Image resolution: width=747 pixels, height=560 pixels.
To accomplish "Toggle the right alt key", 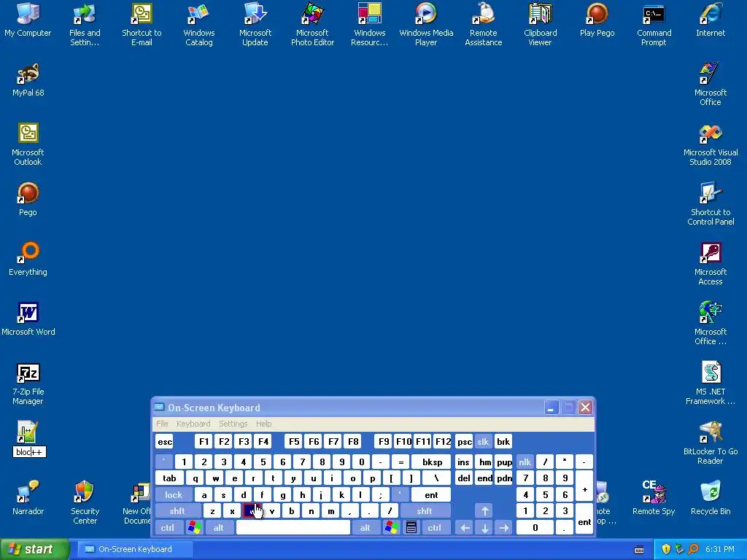I will (x=365, y=528).
